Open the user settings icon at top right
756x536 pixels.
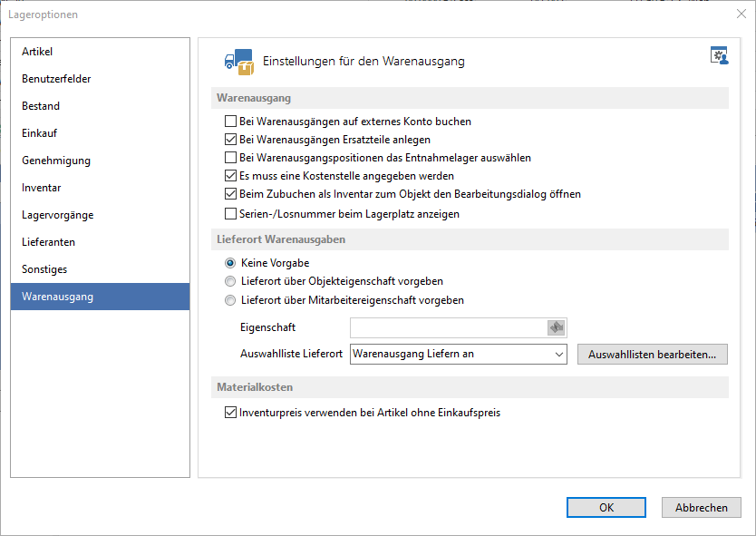[720, 55]
